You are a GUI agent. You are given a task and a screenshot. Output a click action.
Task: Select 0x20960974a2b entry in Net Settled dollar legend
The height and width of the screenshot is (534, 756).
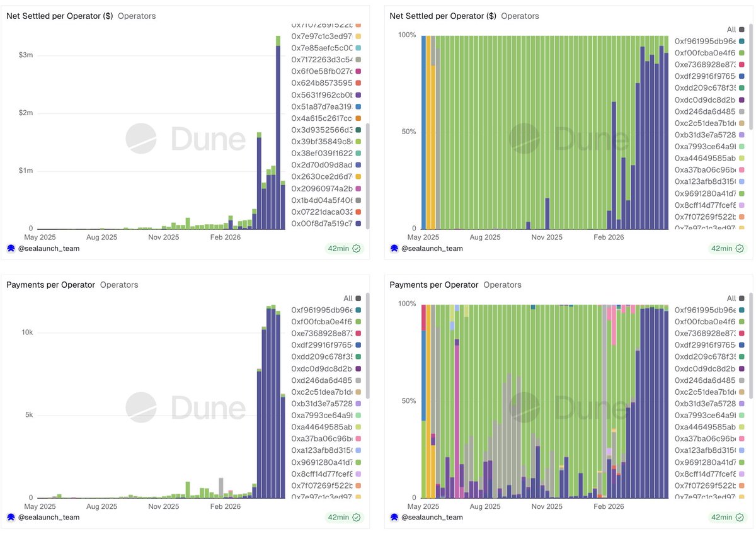click(326, 188)
